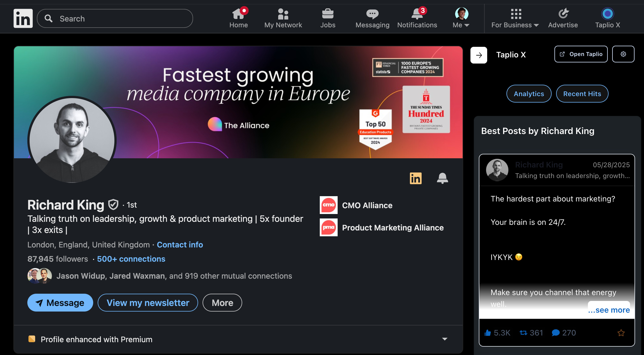Open the Me profile dropdown
This screenshot has height=355, width=644.
[x=462, y=18]
